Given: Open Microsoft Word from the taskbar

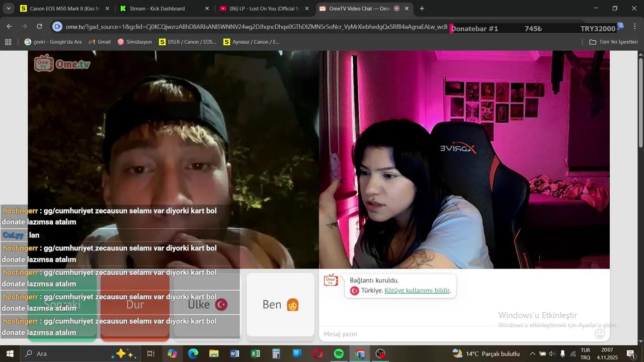Looking at the screenshot, I should coord(234,353).
